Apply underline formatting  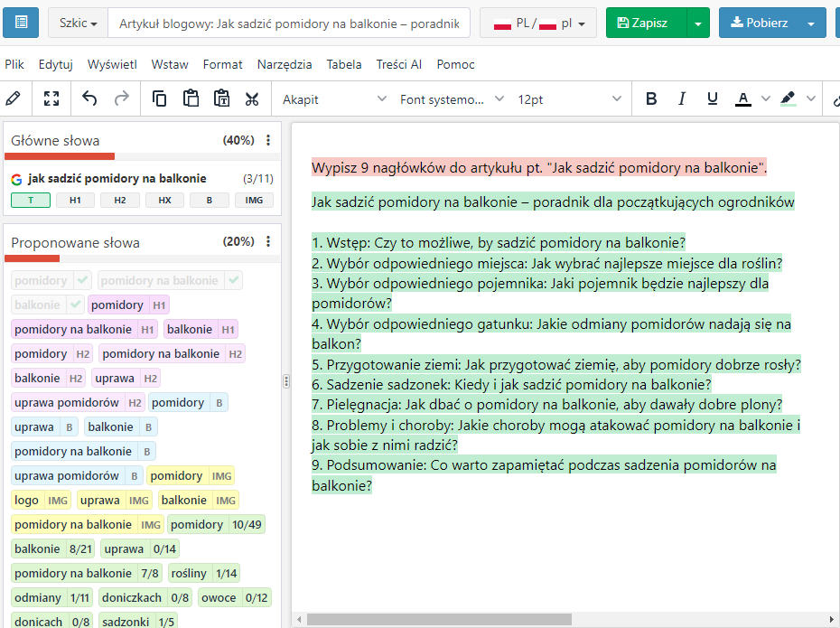[712, 98]
